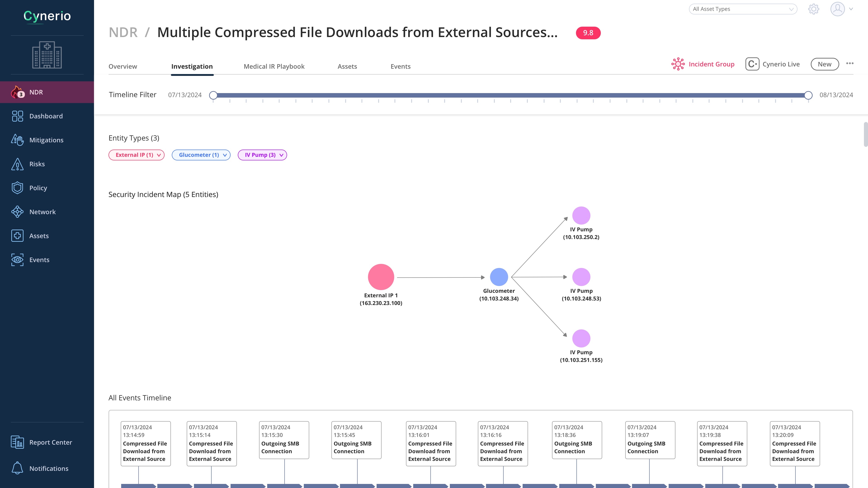Open Mitigations hand icon
Image resolution: width=868 pixels, height=488 pixels.
coord(17,140)
